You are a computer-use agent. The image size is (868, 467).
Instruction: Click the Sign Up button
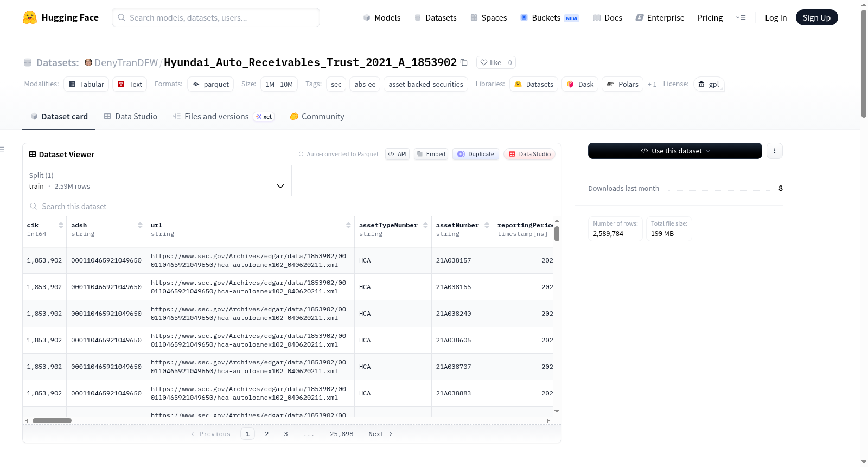[816, 17]
